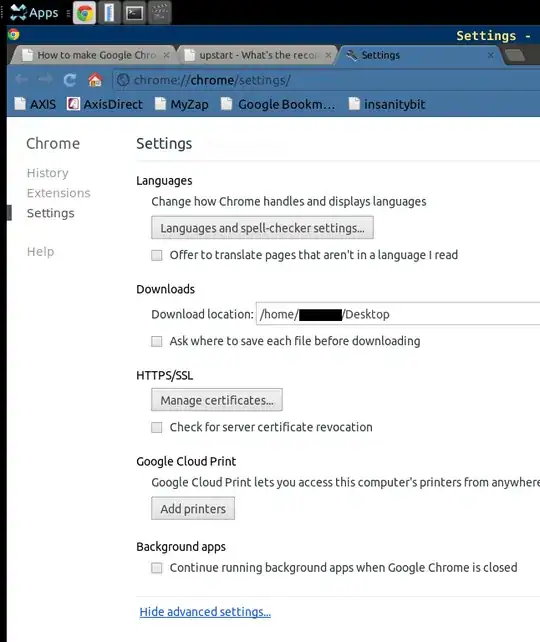Viewport: 540px width, 642px height.
Task: Open the terminal icon in top panel
Action: (x=134, y=13)
